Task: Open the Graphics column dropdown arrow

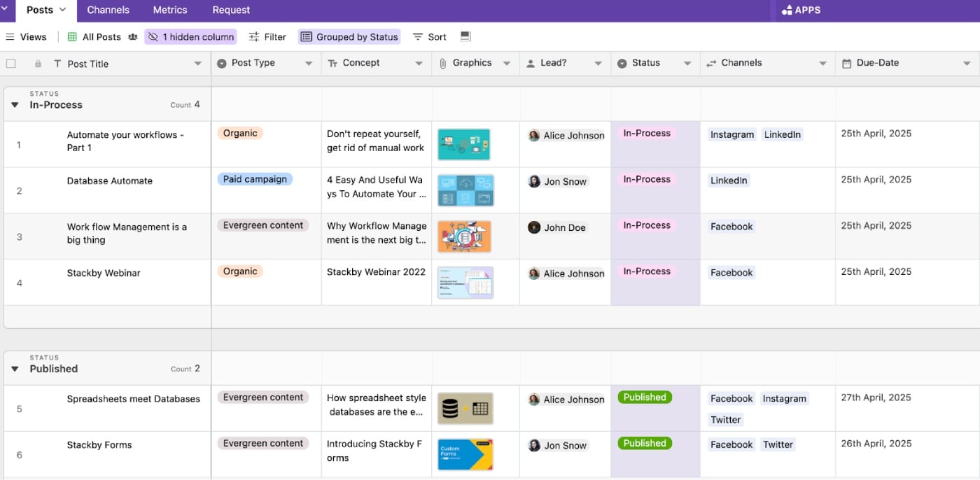Action: point(507,64)
